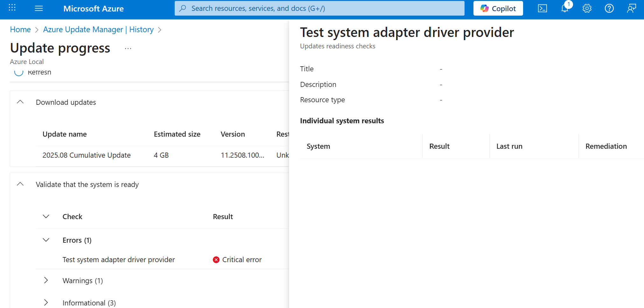Open the Azure portal apps grid icon
Viewport: 644px width, 308px height.
tap(12, 8)
